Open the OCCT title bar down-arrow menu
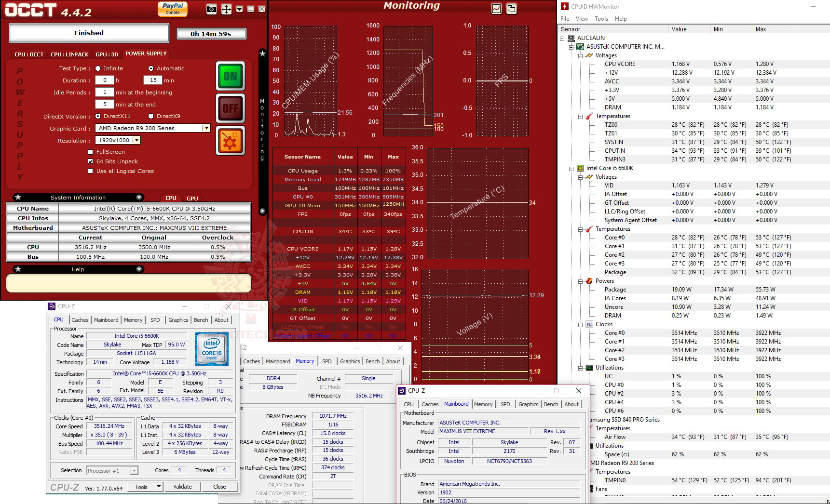 tap(239, 9)
